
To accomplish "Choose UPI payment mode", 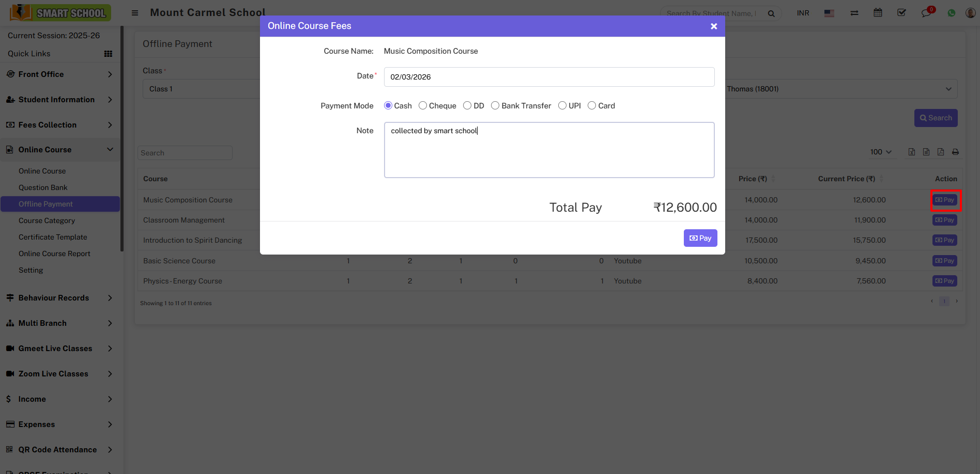I will pos(562,105).
